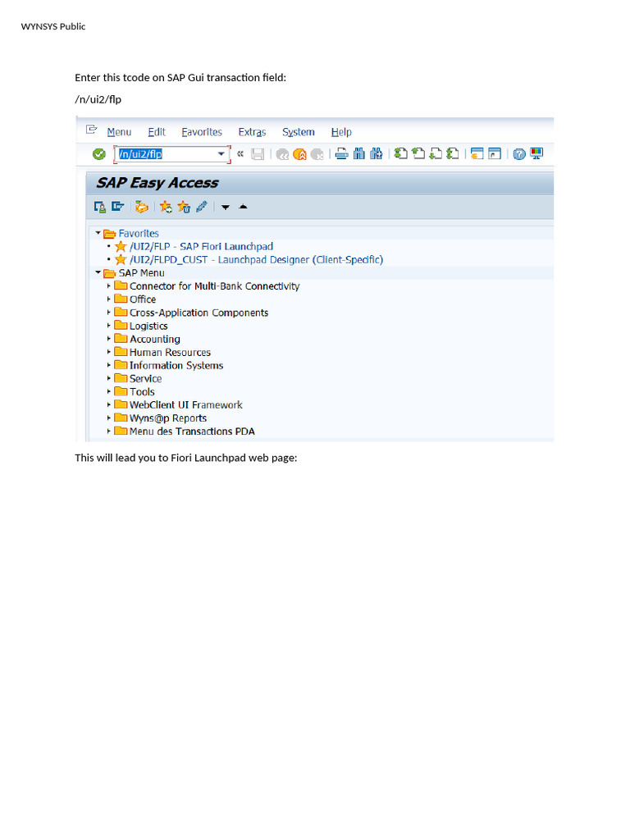The image size is (630, 840).
Task: Click the Previous Page icon
Action: pos(418,153)
